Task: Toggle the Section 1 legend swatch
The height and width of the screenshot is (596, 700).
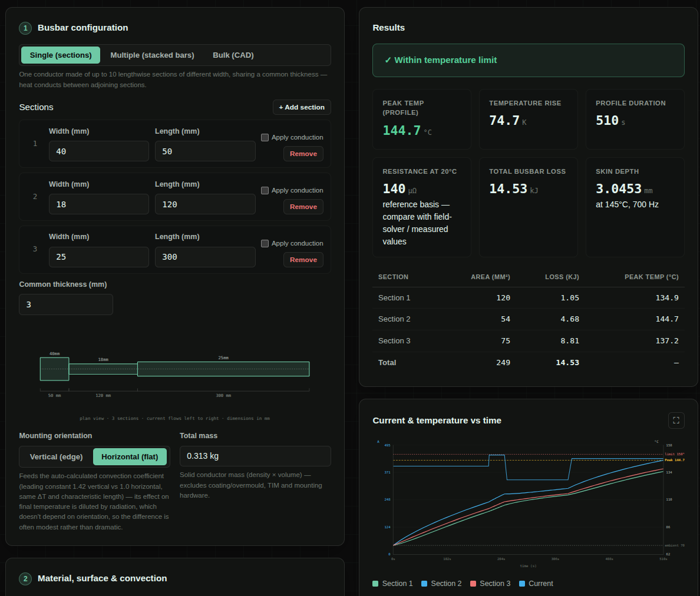Action: [x=375, y=584]
